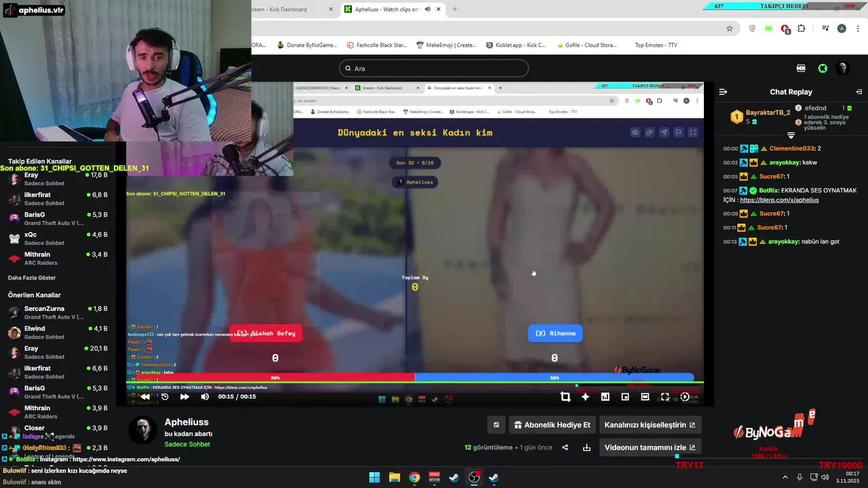This screenshot has height=488, width=868.
Task: Click the rewind control in the video player
Action: [145, 396]
